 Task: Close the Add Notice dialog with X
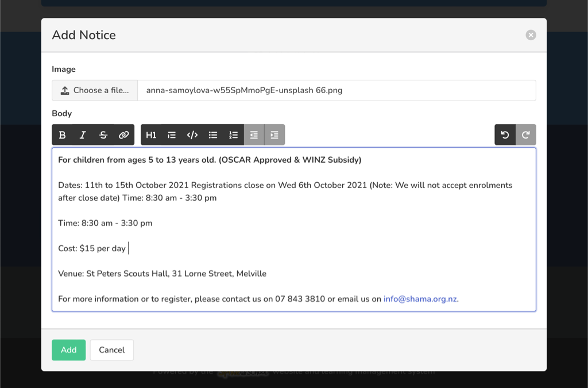[531, 35]
